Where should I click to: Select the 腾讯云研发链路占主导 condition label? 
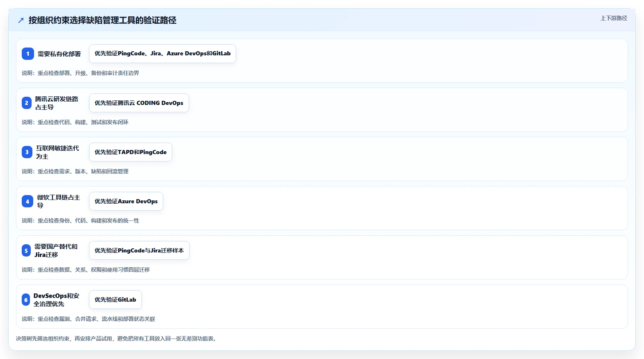[x=57, y=103]
